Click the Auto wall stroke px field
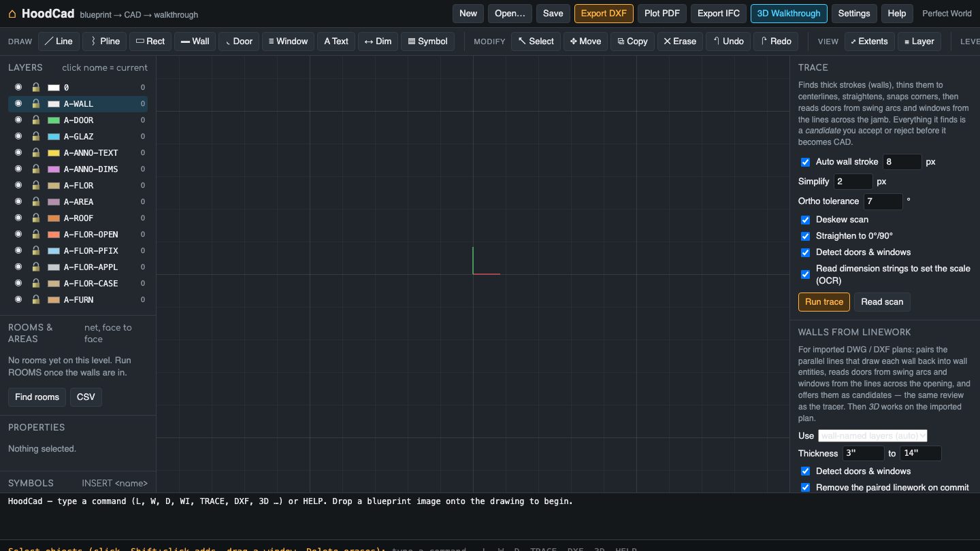This screenshot has height=551, width=980. click(902, 162)
